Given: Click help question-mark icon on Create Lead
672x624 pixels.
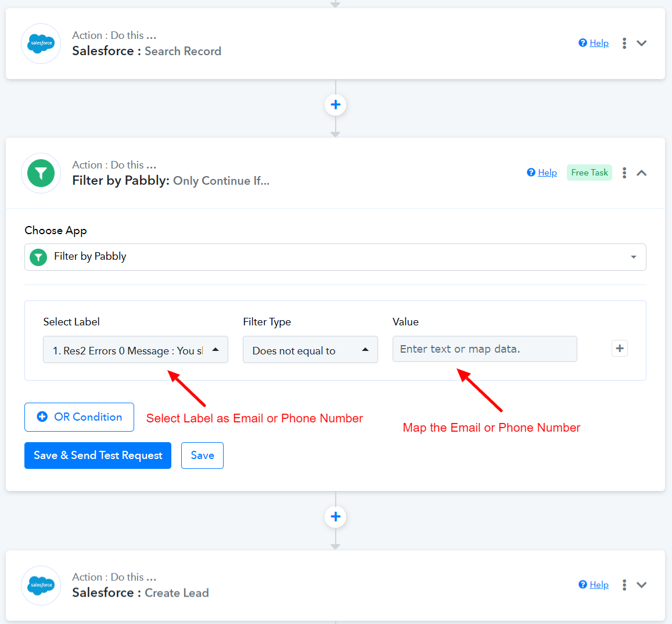Looking at the screenshot, I should 583,584.
